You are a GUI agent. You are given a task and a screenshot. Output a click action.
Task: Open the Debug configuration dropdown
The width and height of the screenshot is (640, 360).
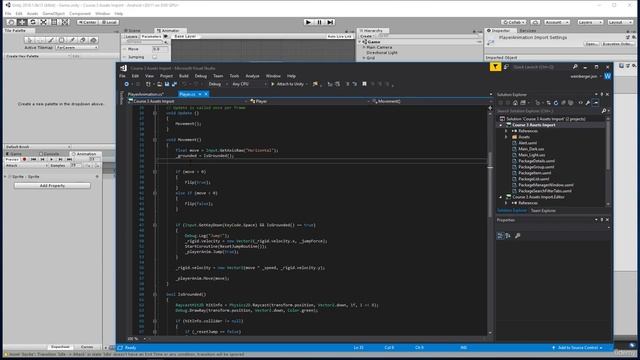pyautogui.click(x=217, y=84)
